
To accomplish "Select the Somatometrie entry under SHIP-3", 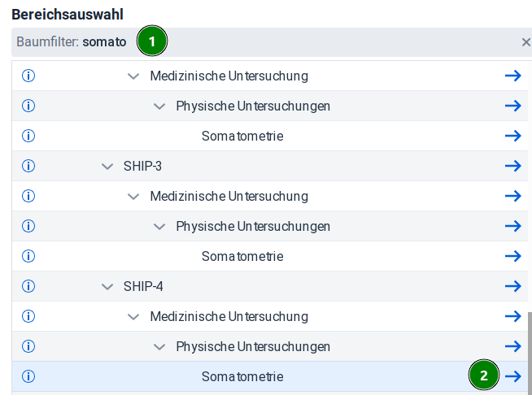I will pos(242,256).
